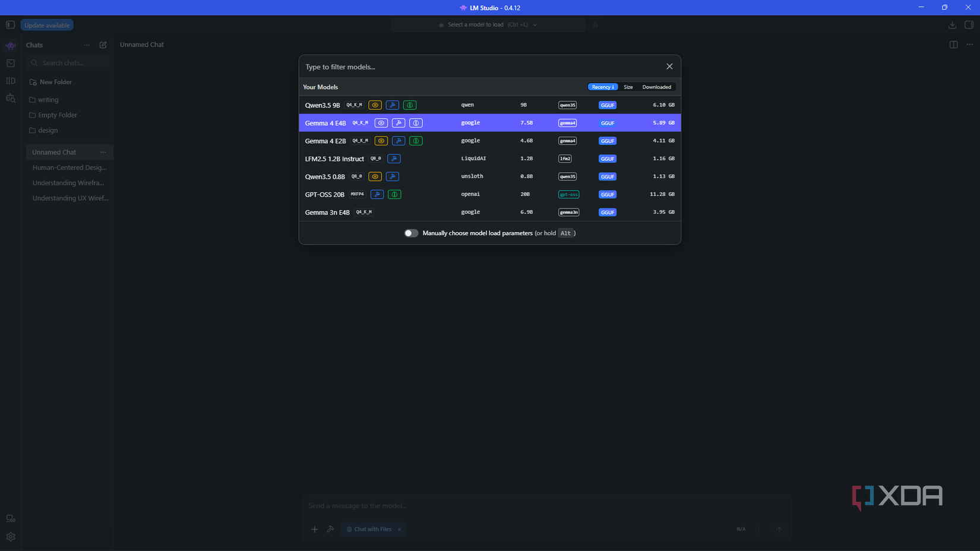Select the Gemma 3n E4B model

[x=489, y=212]
